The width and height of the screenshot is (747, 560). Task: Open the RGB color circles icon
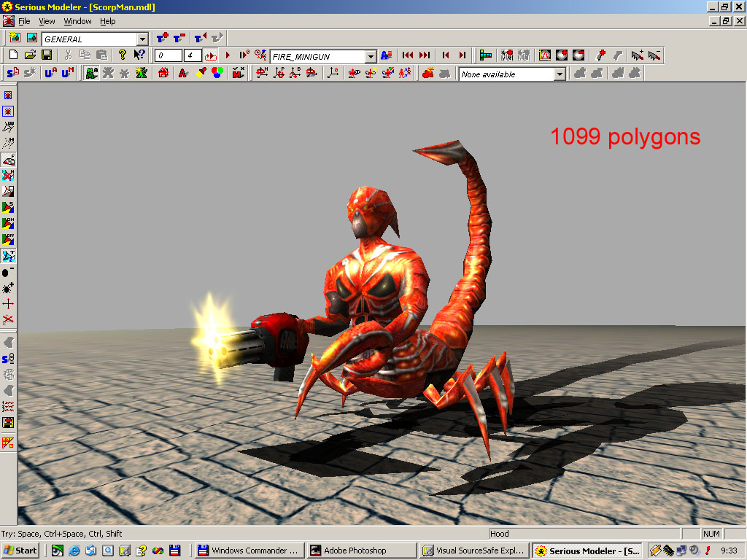tap(217, 73)
